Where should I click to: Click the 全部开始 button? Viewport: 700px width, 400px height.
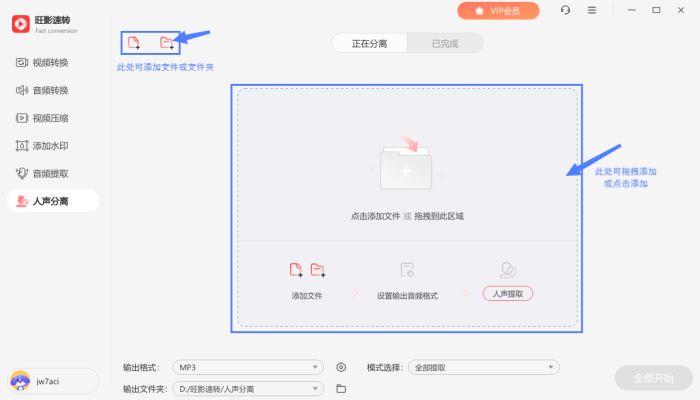[653, 378]
